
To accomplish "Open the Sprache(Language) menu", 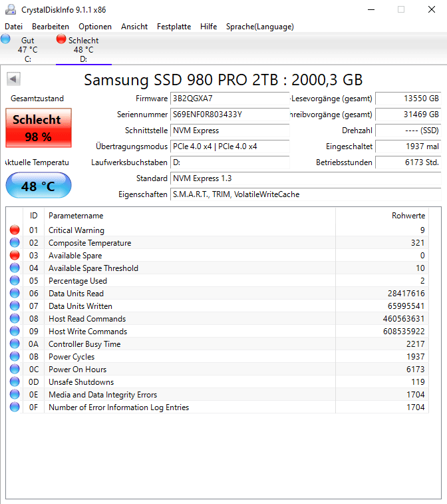I will [x=260, y=27].
